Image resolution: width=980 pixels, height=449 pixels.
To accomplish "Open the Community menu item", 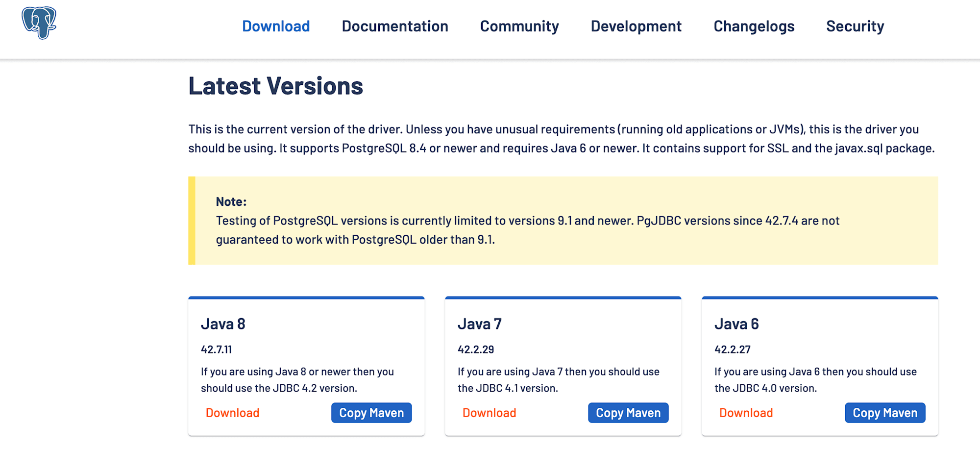I will pos(519,26).
